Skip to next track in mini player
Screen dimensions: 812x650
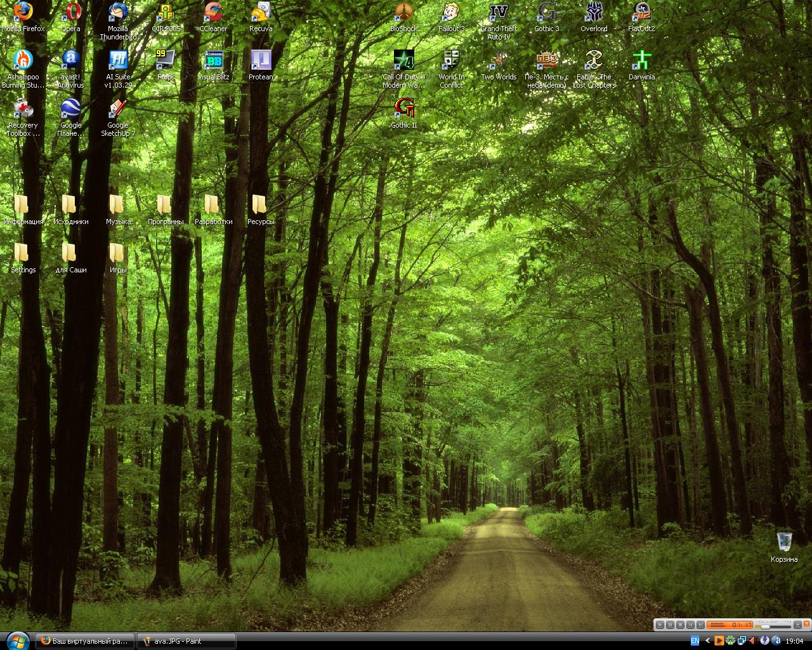point(700,625)
